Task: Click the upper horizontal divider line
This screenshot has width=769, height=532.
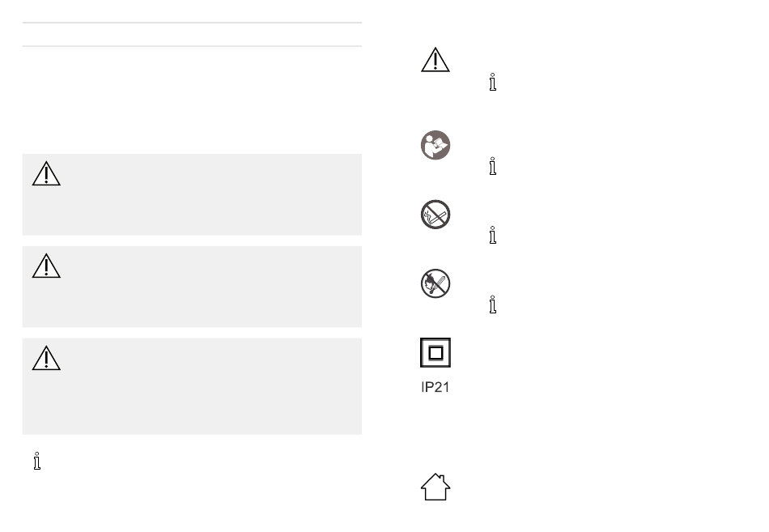Action: 193,23
